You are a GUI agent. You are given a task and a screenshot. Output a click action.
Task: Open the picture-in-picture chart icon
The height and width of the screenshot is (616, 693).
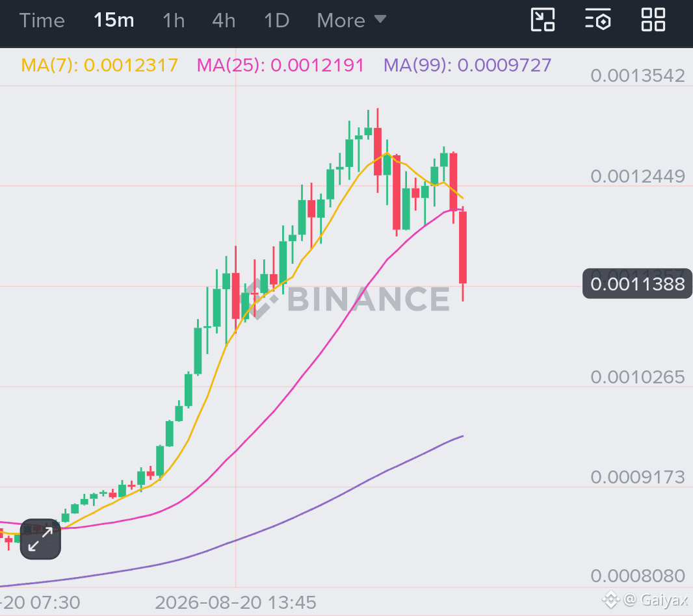pyautogui.click(x=542, y=20)
